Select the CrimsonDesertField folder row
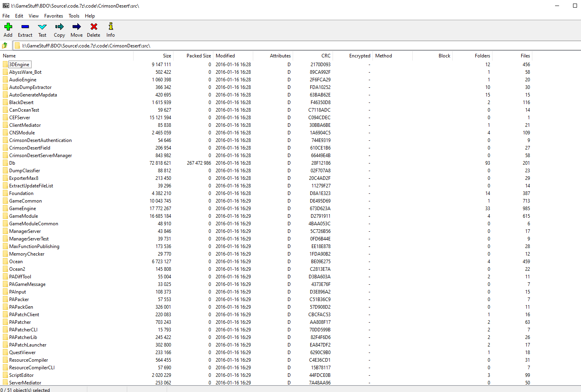The height and width of the screenshot is (392, 581). pyautogui.click(x=266, y=148)
